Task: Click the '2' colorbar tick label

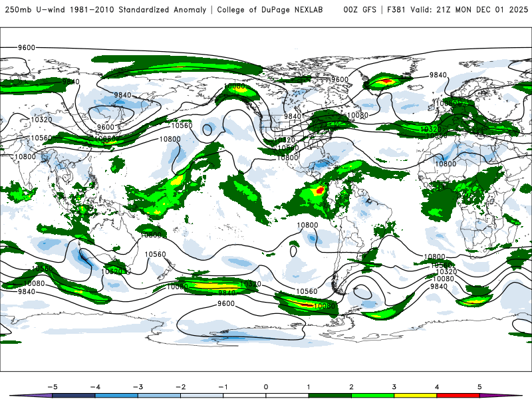Action: 352,387
